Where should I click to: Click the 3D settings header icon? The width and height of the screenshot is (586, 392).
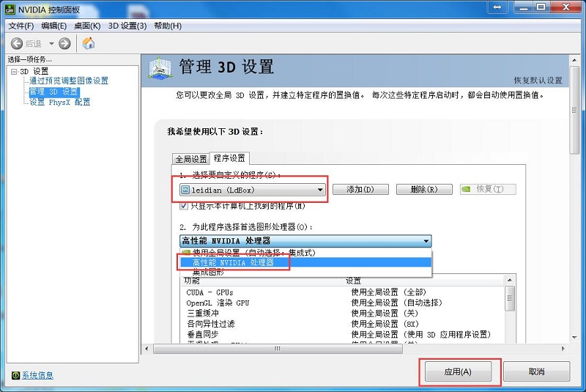point(160,68)
